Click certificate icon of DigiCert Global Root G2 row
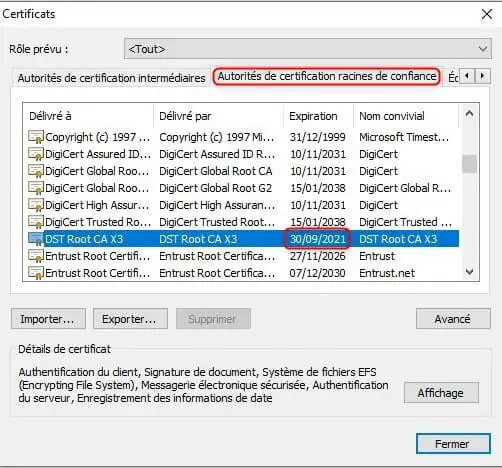Screen dimensions: 502x468 coord(36,188)
